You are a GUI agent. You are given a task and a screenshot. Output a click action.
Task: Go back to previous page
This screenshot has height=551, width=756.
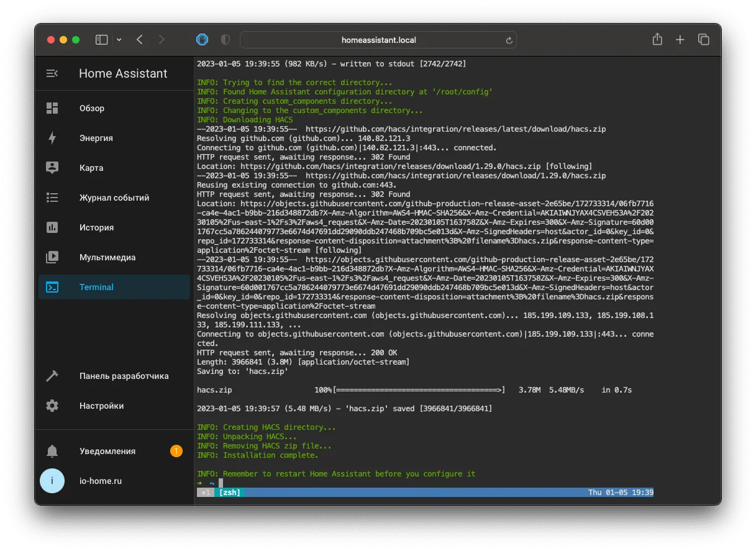click(140, 40)
